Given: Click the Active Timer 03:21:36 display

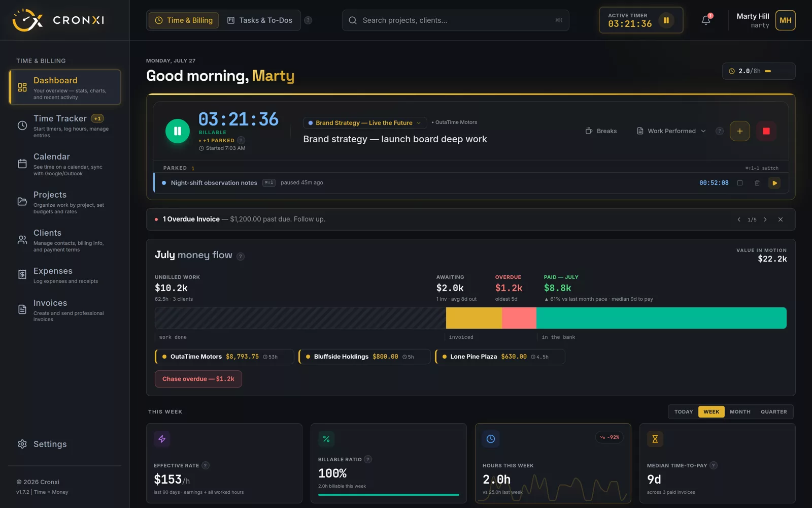Looking at the screenshot, I should (x=630, y=24).
